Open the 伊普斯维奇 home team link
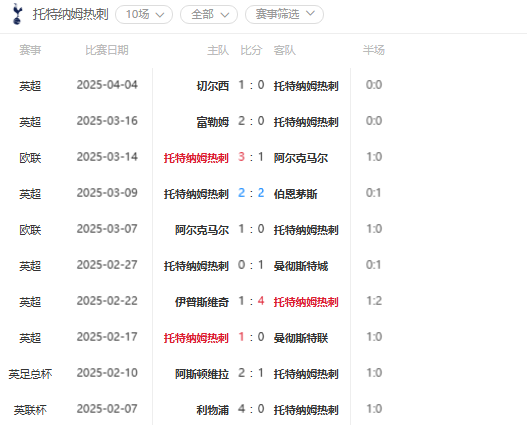 202,302
